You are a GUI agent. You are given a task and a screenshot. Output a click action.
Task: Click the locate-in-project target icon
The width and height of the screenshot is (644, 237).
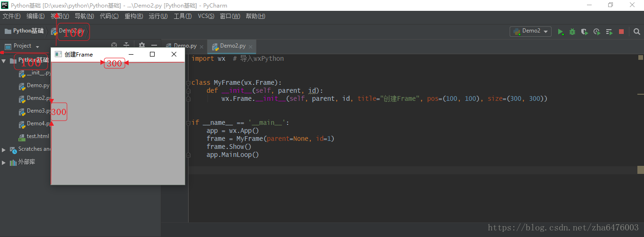point(114,45)
